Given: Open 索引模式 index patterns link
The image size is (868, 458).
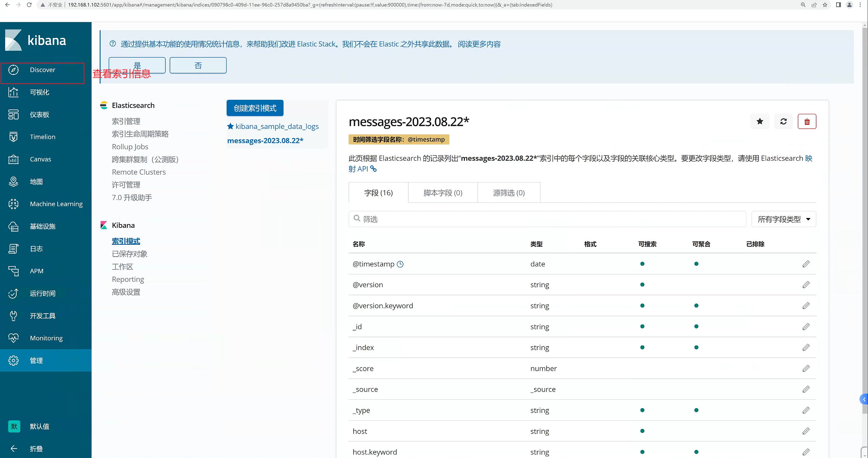Looking at the screenshot, I should [x=126, y=241].
